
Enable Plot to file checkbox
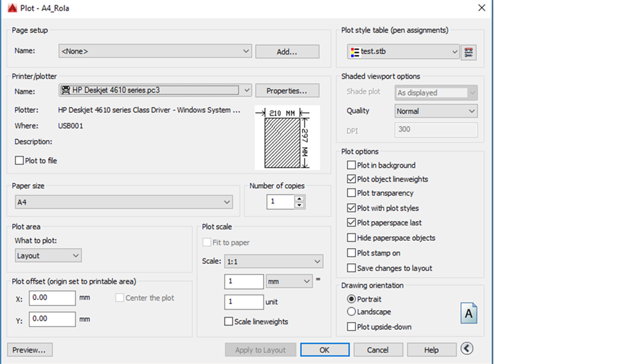pyautogui.click(x=19, y=160)
